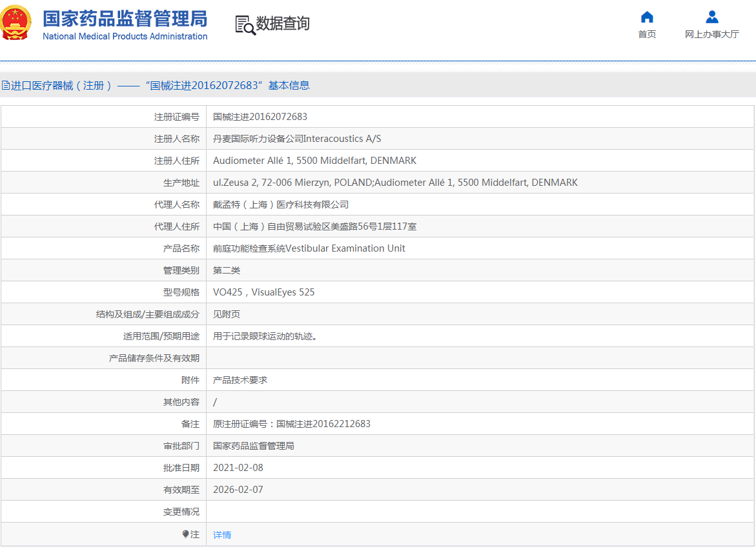Click the slash value beside 其他内容

coord(215,402)
